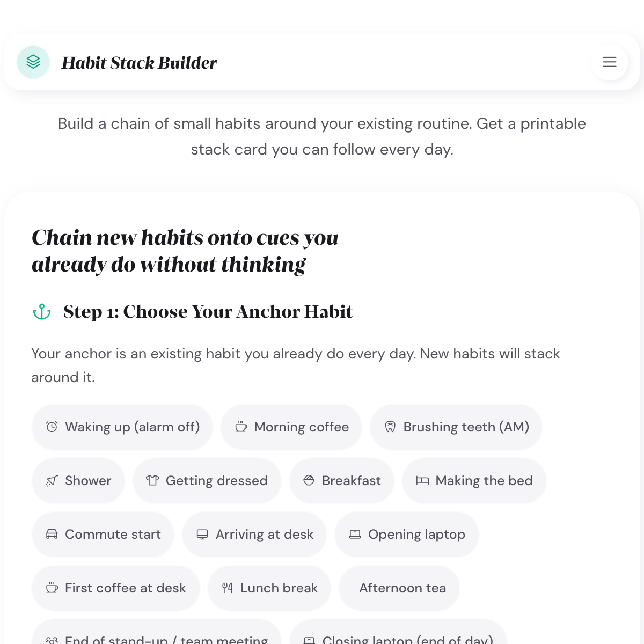Click the coffee cup icon on Morning coffee
The image size is (644, 644).
(241, 427)
